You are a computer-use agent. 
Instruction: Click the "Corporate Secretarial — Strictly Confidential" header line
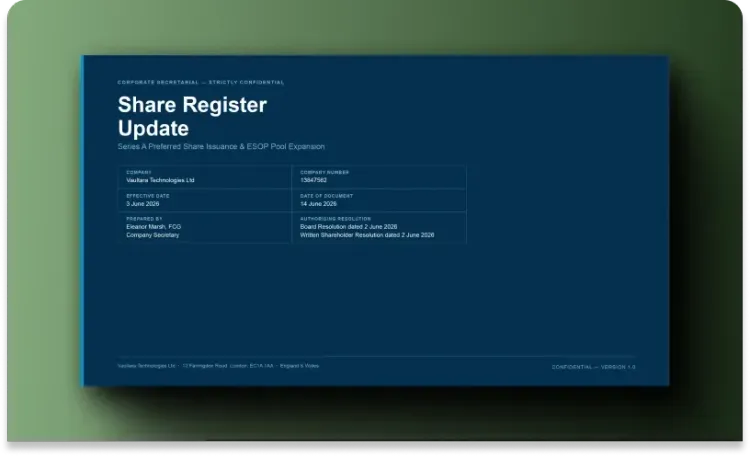(x=201, y=82)
